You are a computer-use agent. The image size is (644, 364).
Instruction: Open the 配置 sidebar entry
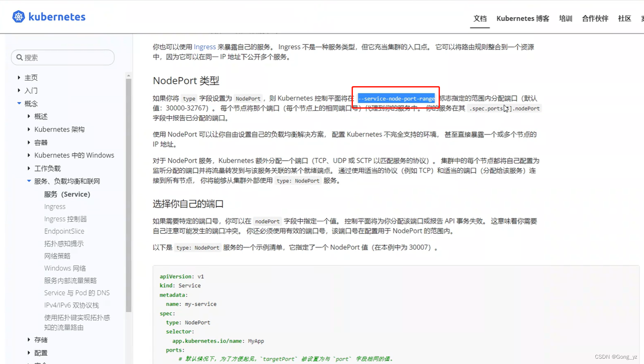[x=41, y=353]
